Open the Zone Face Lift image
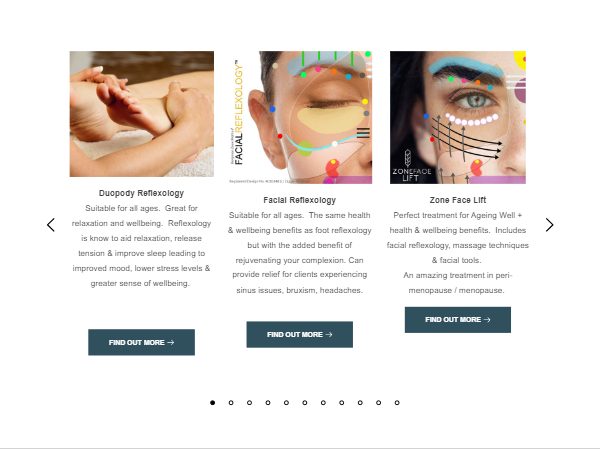The width and height of the screenshot is (600, 449). point(458,118)
